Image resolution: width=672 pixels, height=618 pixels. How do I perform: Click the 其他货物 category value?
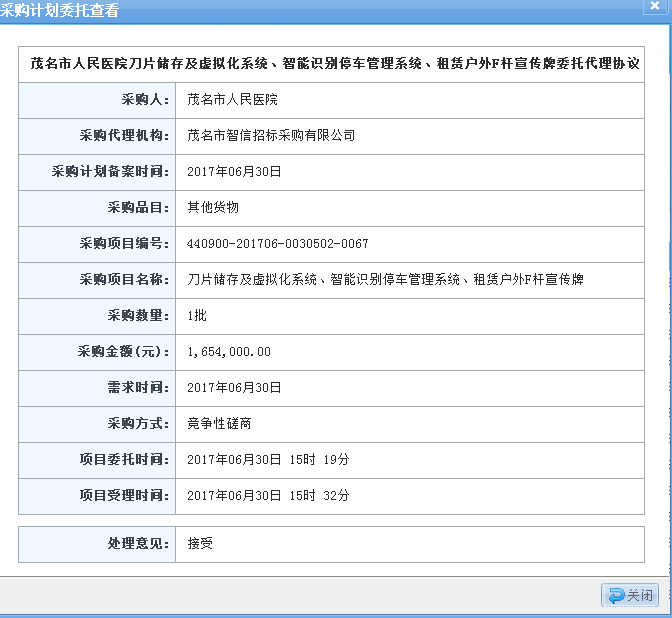pos(213,208)
